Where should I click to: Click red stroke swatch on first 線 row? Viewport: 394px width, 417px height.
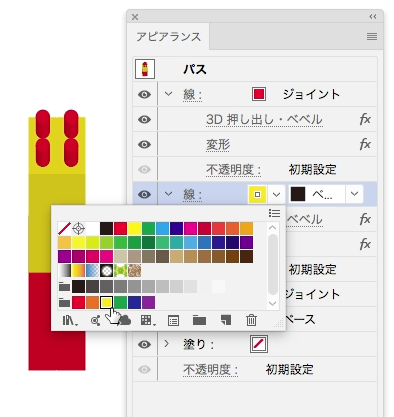click(x=259, y=94)
